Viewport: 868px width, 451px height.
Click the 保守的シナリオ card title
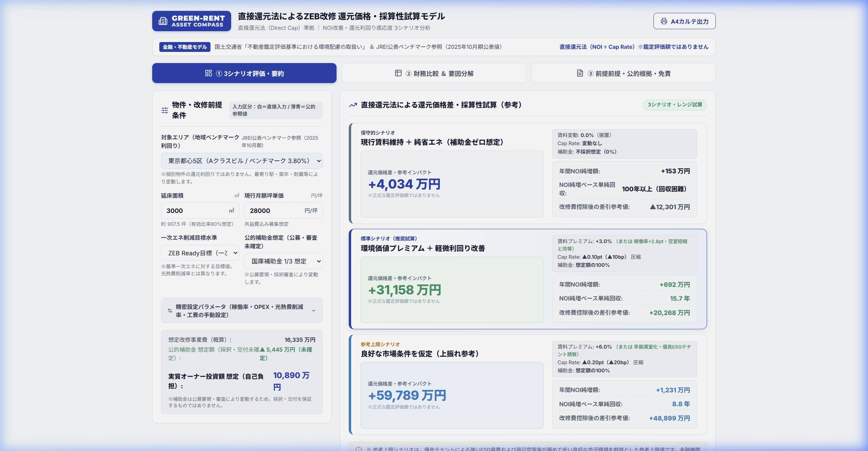378,133
